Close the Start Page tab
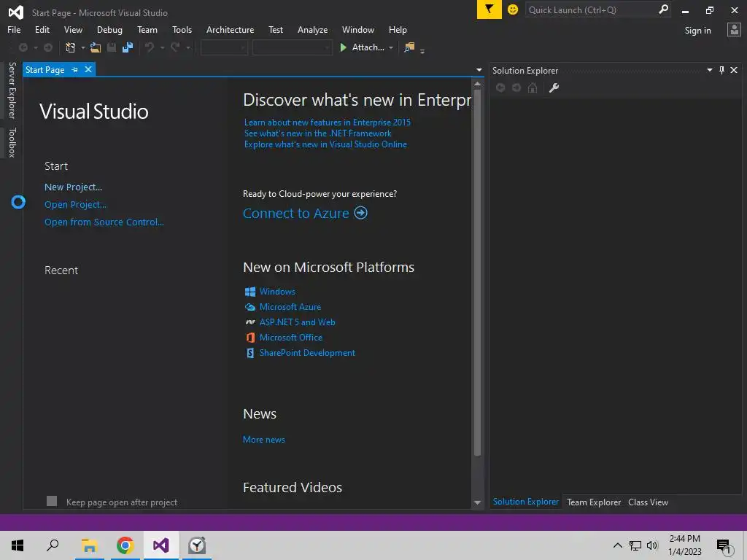This screenshot has width=747, height=560. pyautogui.click(x=88, y=69)
